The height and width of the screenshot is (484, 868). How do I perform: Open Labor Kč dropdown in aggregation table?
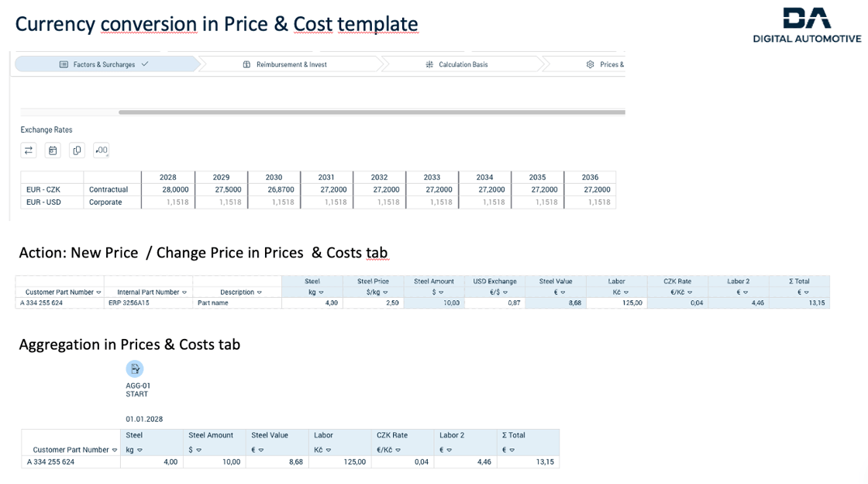pos(329,450)
